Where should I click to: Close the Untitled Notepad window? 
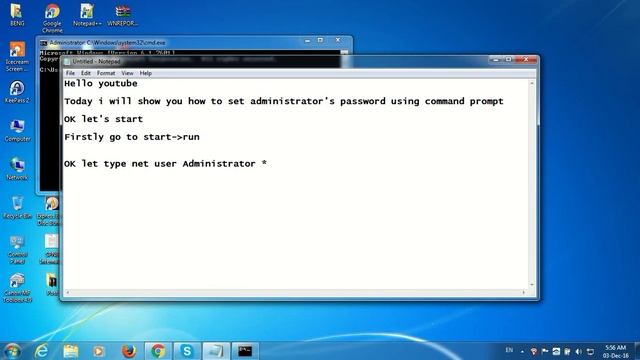click(x=526, y=60)
